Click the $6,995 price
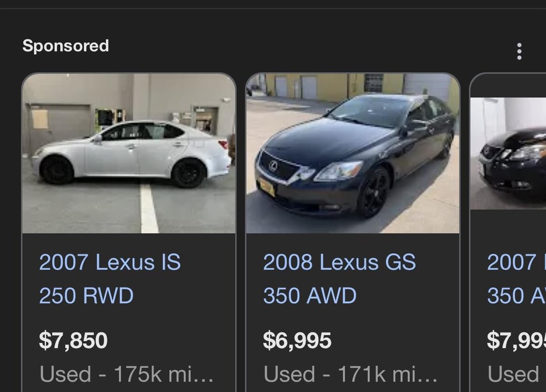546x392 pixels. pos(297,340)
